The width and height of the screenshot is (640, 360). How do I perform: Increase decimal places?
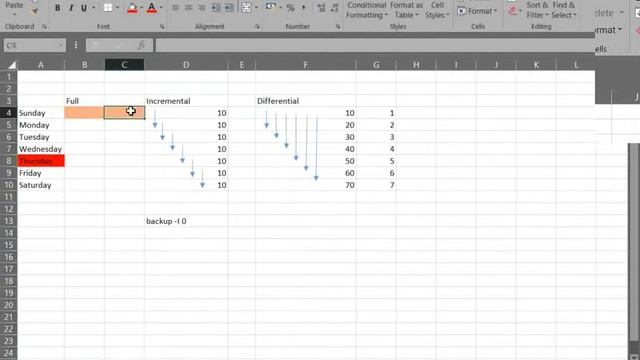coord(322,8)
